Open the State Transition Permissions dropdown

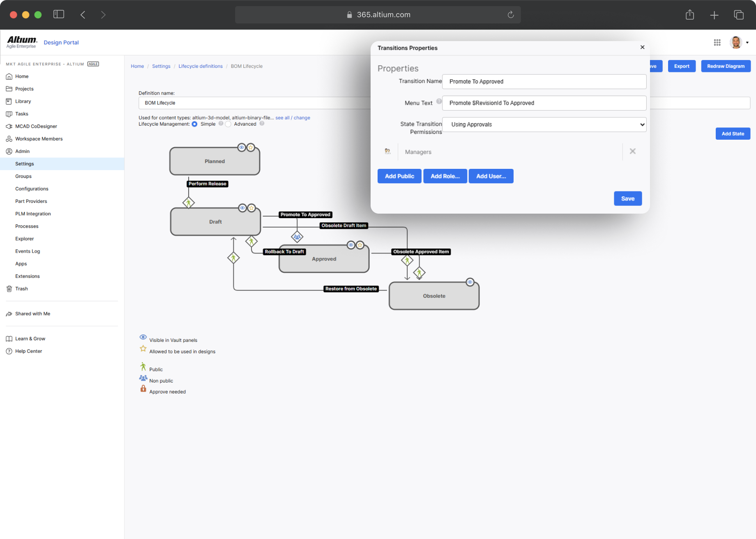tap(544, 124)
